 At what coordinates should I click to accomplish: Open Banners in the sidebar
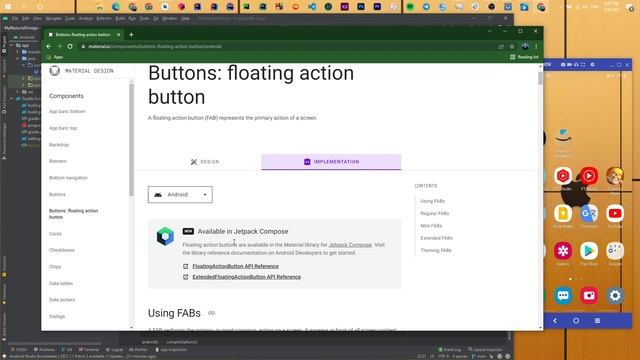point(58,161)
